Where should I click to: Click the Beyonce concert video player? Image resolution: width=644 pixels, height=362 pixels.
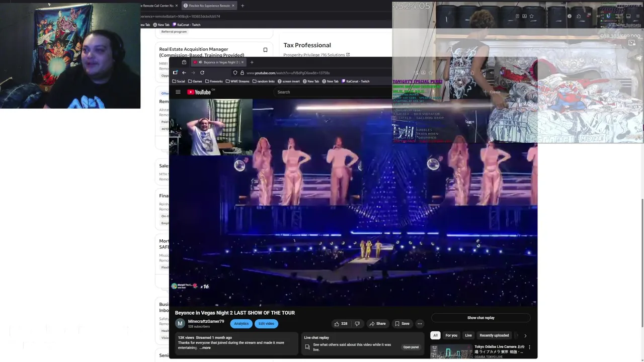coord(353,202)
